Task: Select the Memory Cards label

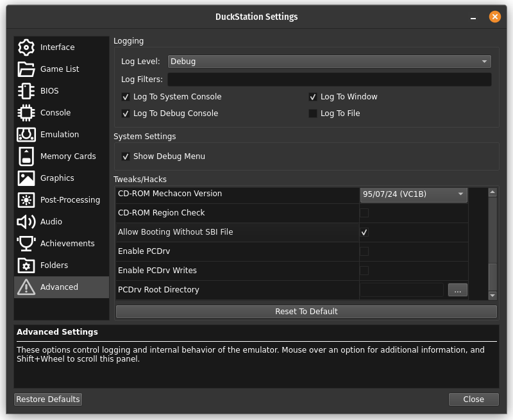Action: pos(68,156)
